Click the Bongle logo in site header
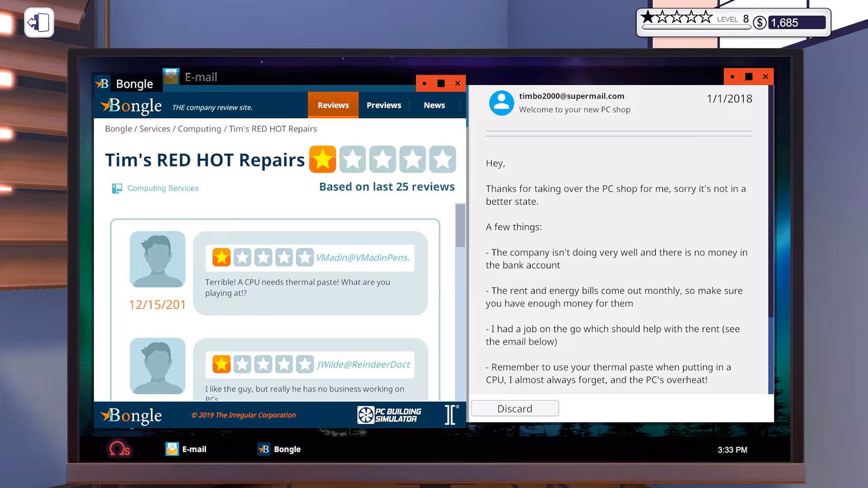Viewport: 868px width, 488px height. click(131, 106)
